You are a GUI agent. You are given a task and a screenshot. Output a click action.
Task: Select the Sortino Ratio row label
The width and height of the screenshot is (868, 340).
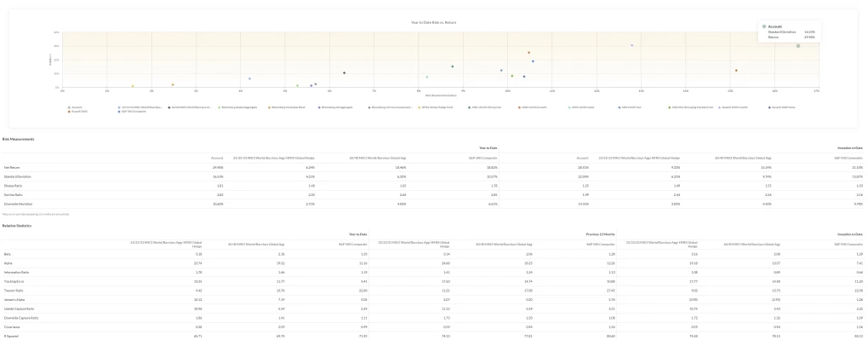[13, 194]
